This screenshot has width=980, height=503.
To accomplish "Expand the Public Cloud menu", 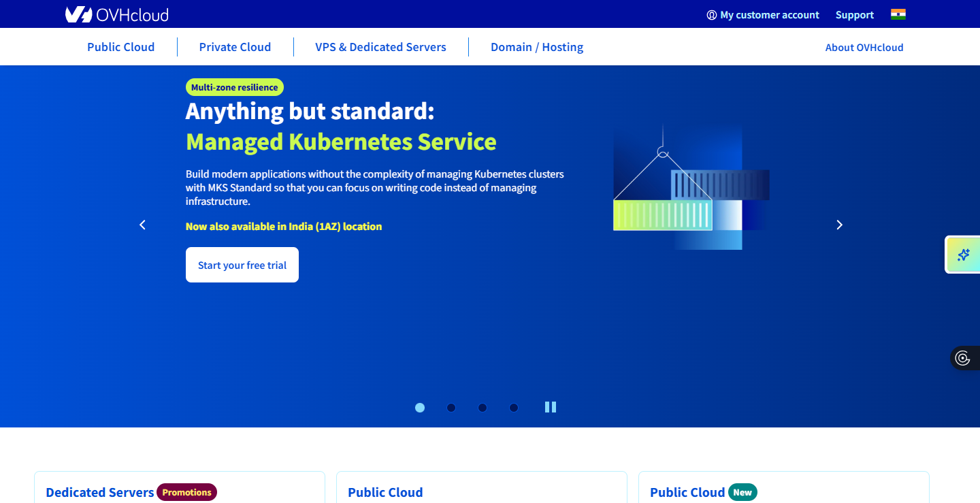I will point(120,47).
